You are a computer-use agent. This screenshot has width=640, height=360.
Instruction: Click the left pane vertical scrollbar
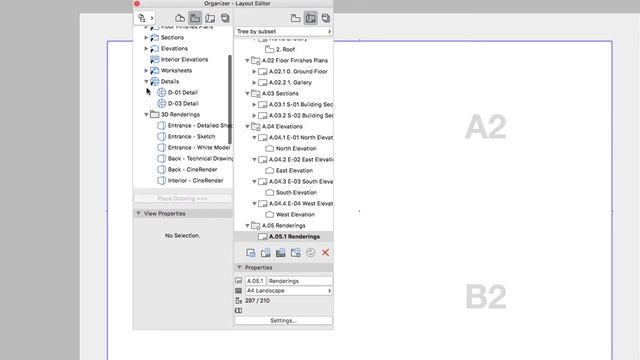[x=230, y=99]
